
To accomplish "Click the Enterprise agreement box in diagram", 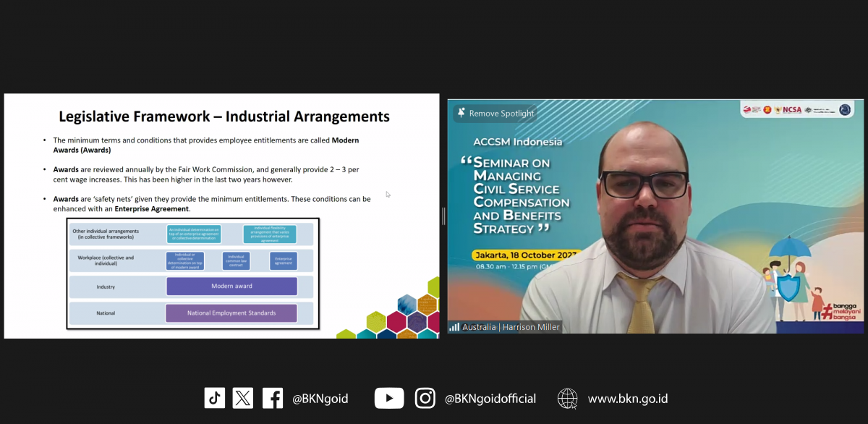I will 283,260.
